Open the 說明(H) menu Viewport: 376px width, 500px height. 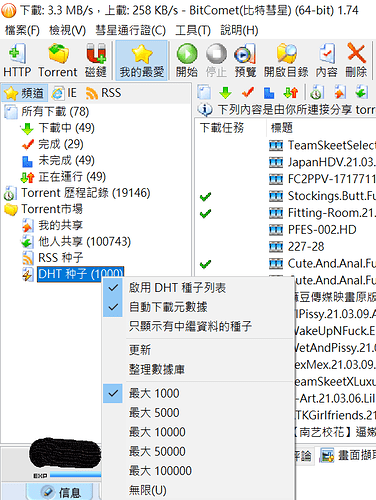pyautogui.click(x=239, y=31)
